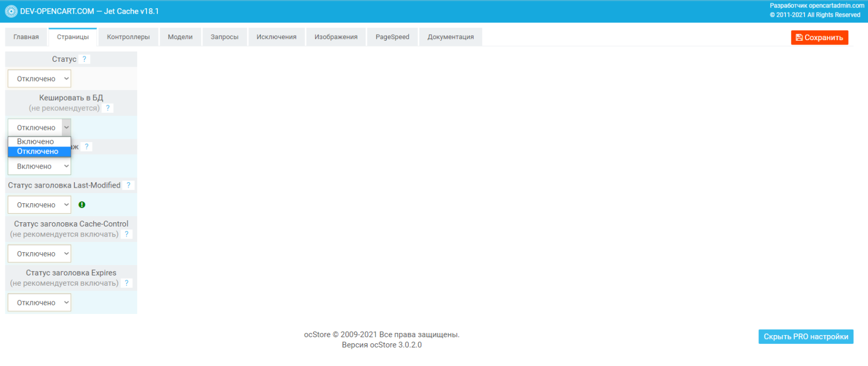Go to the Модели tab
The image size is (868, 366).
(x=180, y=37)
